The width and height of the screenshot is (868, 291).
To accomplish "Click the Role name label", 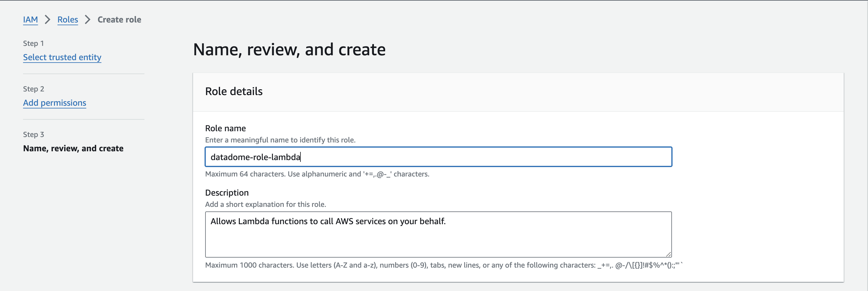I will [x=225, y=128].
